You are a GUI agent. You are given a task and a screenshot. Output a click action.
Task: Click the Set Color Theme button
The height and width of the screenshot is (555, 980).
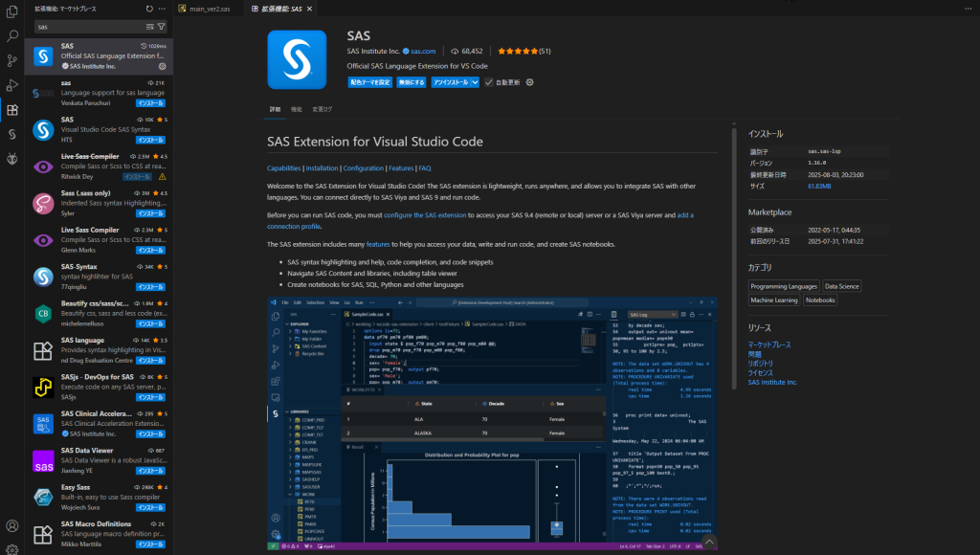tap(370, 82)
